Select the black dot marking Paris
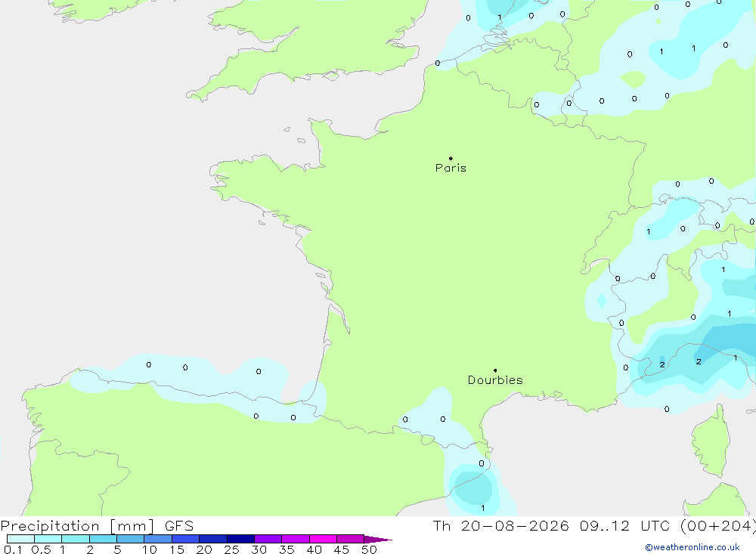This screenshot has height=554, width=756. coord(451,158)
